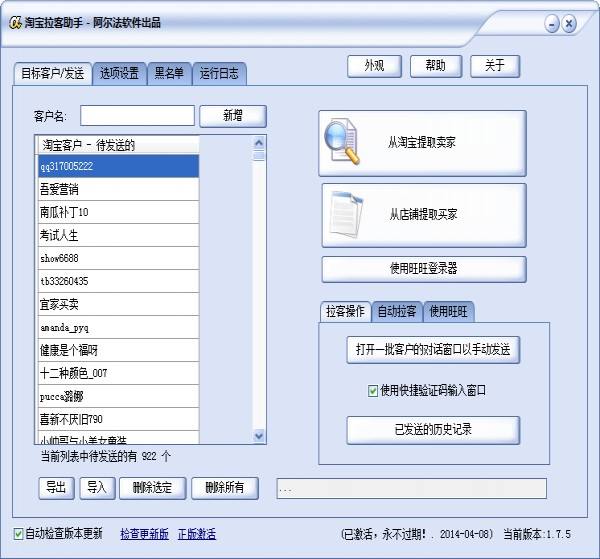Click the 检查更新版 link
600x559 pixels.
(x=145, y=534)
